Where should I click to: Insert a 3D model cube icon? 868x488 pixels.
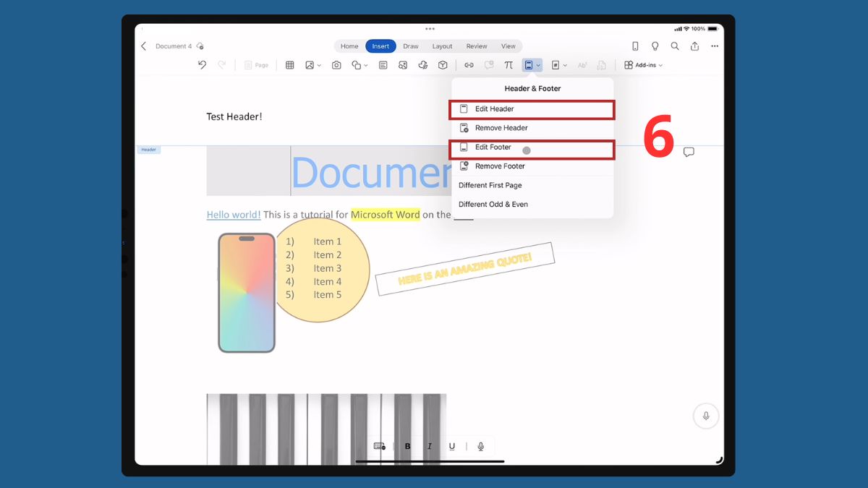[443, 65]
